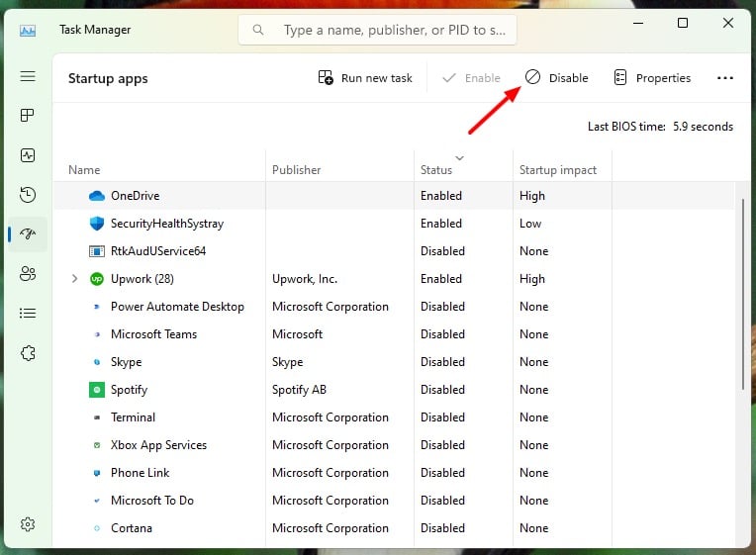Open the hamburger navigation menu

coord(28,76)
